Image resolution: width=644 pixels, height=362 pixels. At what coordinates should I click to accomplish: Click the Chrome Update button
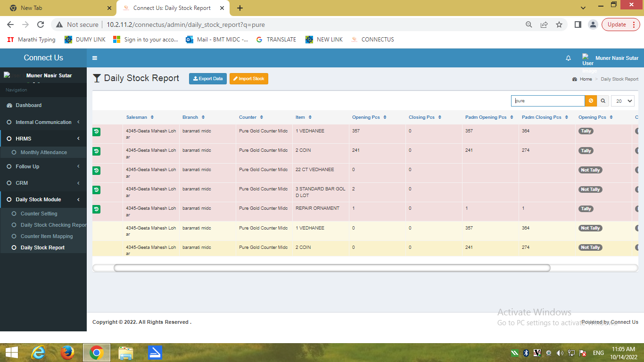point(620,25)
